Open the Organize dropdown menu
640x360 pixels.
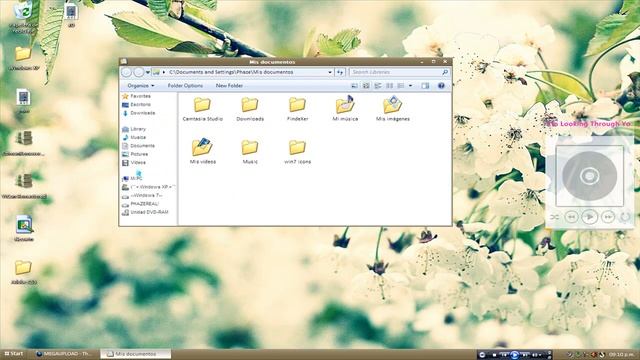click(x=141, y=86)
